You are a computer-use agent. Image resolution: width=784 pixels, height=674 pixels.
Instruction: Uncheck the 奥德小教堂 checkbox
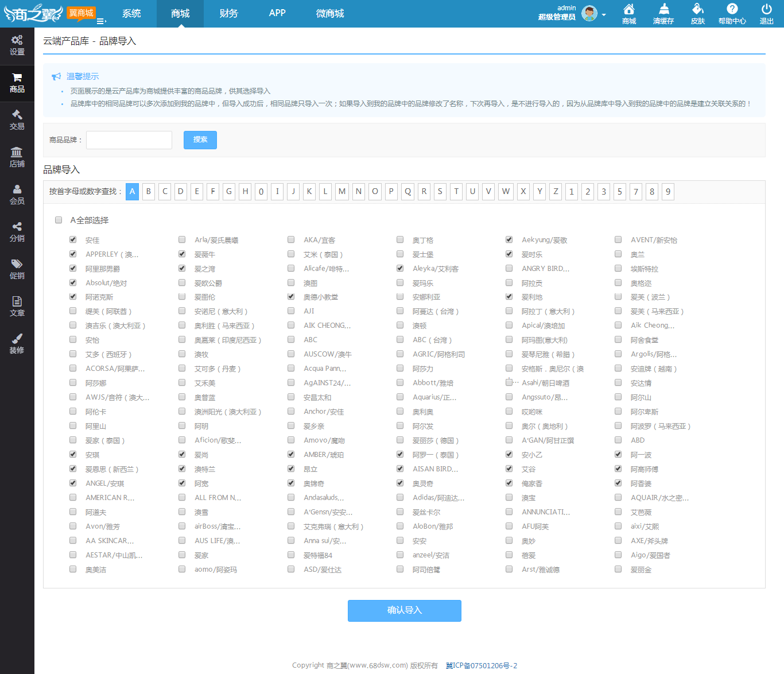[291, 297]
